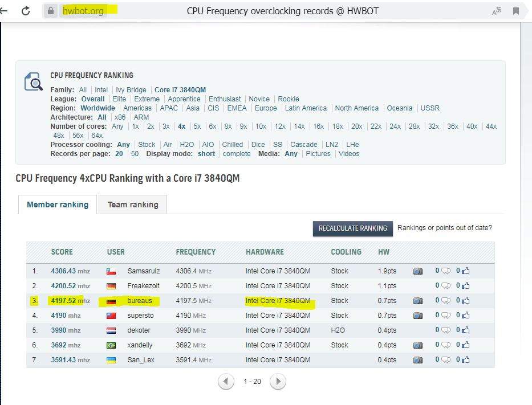The height and width of the screenshot is (405, 532).
Task: Choose the ARM architecture filter
Action: coord(141,117)
